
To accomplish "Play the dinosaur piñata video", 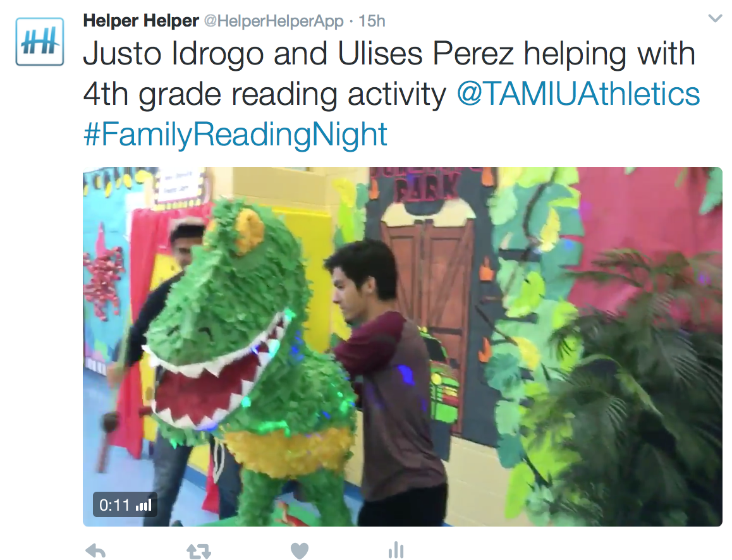I will pos(403,347).
